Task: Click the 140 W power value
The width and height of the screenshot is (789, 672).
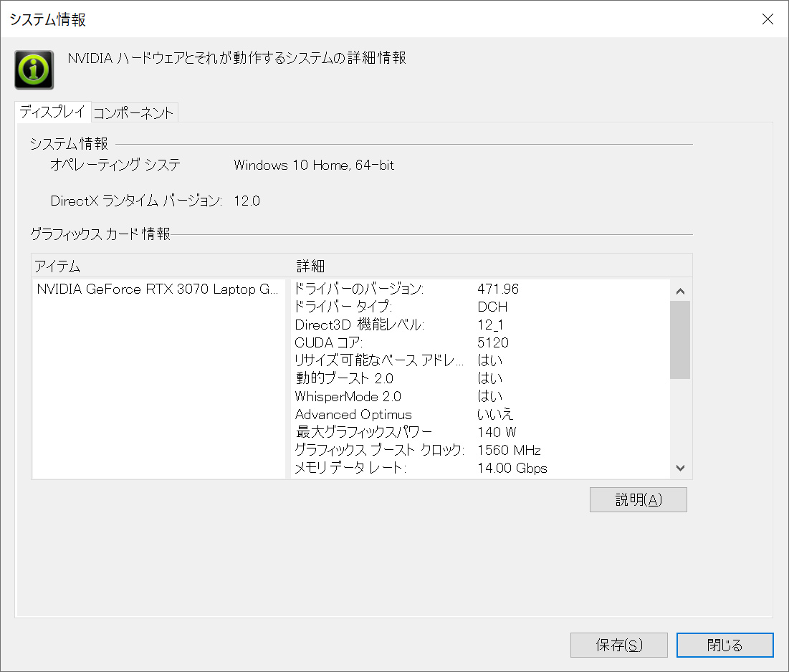Action: pyautogui.click(x=497, y=432)
